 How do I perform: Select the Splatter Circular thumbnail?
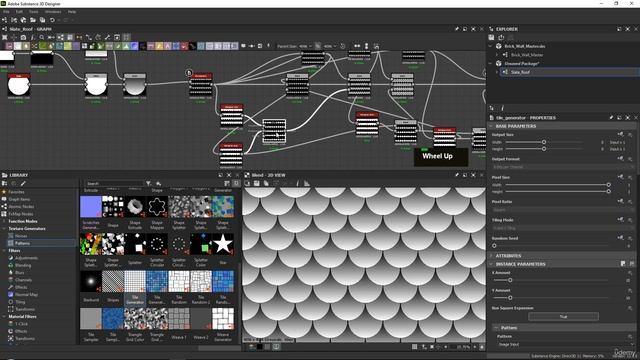point(157,244)
